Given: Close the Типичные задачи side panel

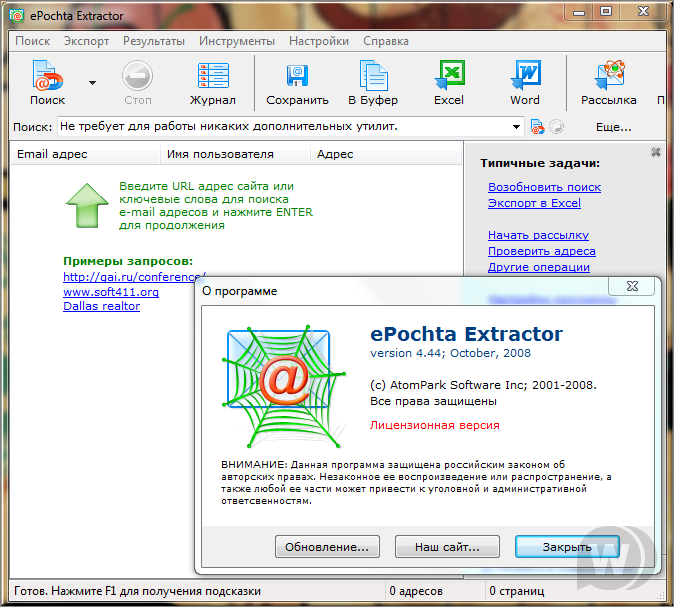Looking at the screenshot, I should click(656, 152).
